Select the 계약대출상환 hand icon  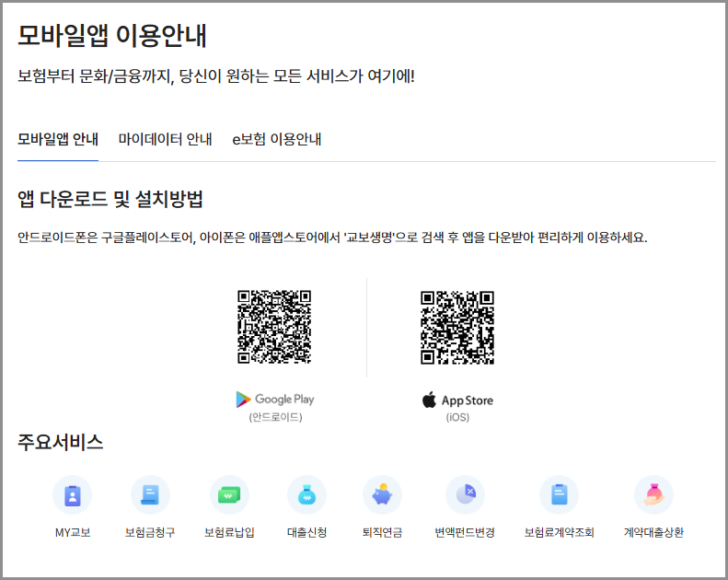(x=653, y=495)
